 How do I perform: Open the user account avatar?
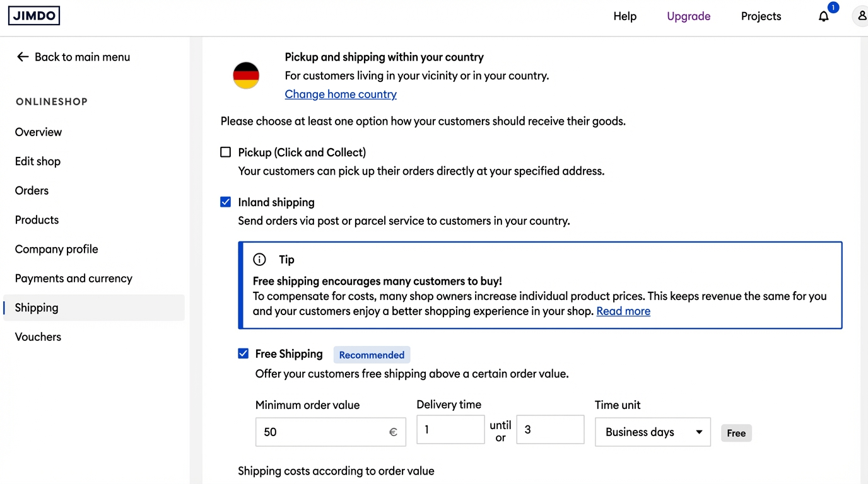(x=861, y=16)
